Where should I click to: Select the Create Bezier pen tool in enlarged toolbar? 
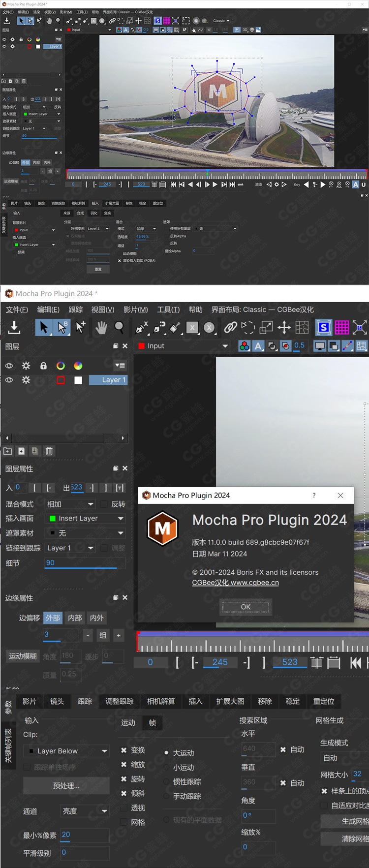pos(159,327)
